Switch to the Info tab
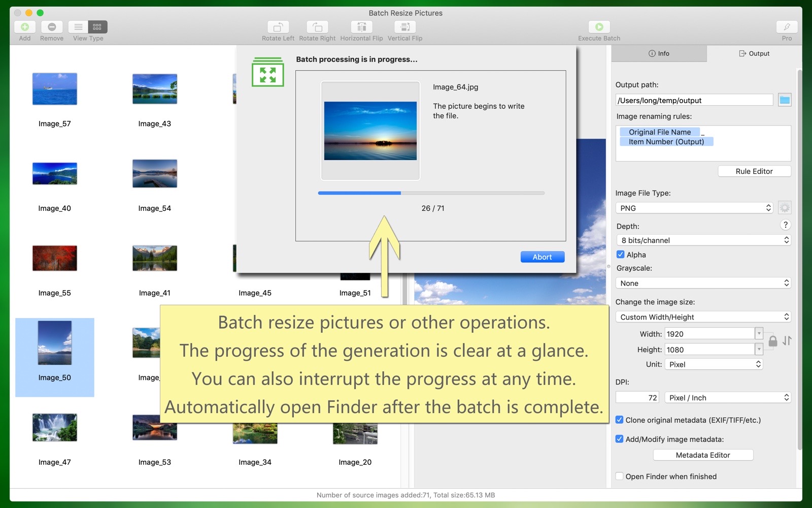Image resolution: width=812 pixels, height=508 pixels. point(659,53)
